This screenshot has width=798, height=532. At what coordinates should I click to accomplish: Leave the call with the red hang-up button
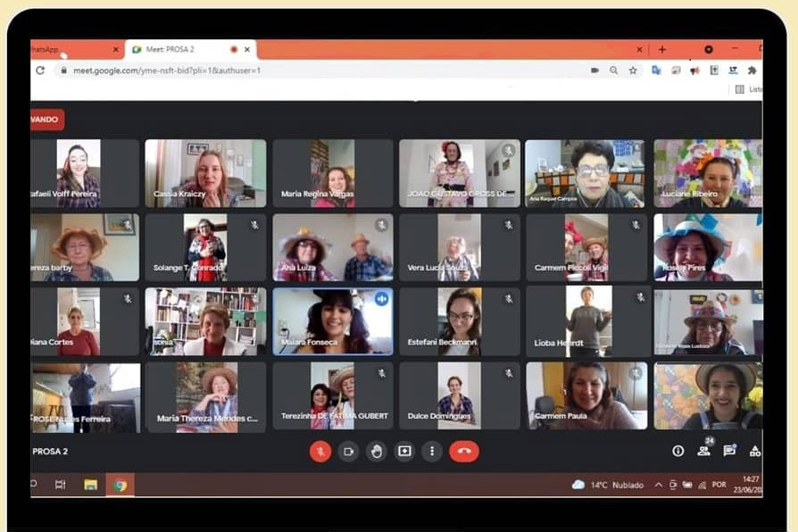pyautogui.click(x=463, y=451)
